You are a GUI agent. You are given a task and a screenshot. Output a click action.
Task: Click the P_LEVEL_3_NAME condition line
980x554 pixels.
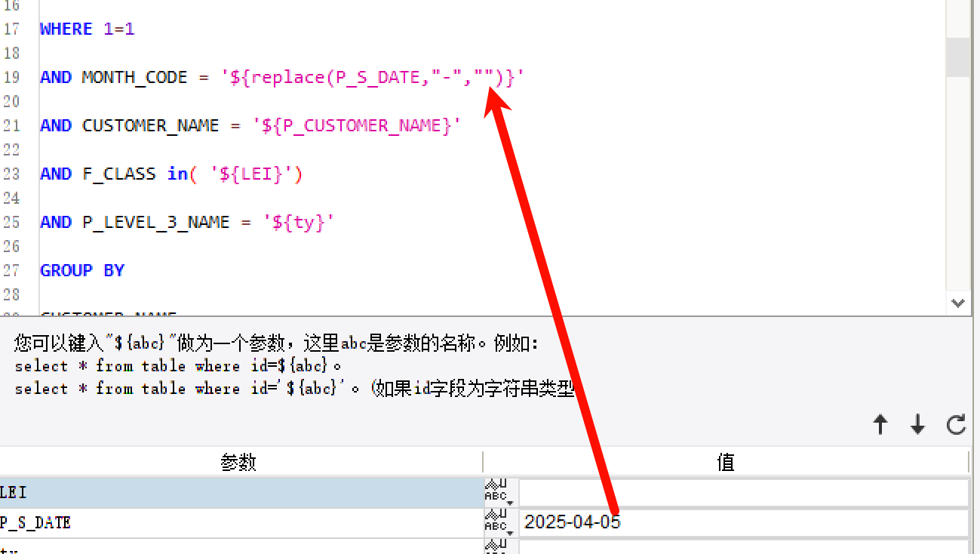[187, 222]
